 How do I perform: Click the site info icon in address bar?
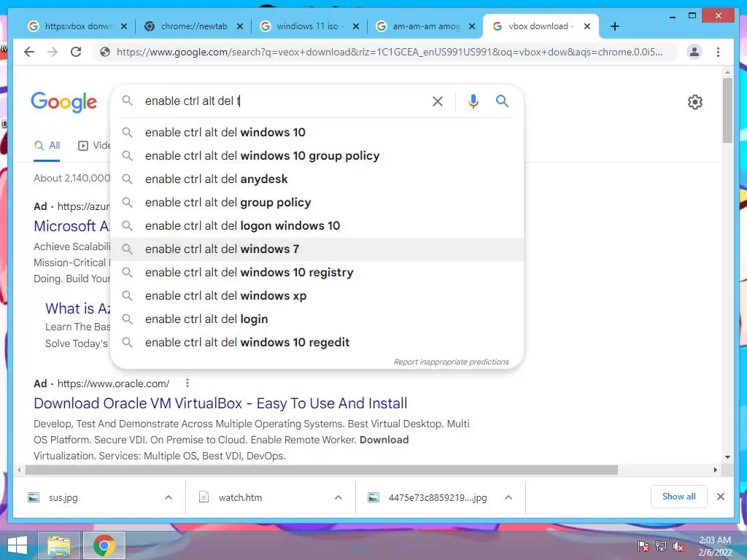(105, 52)
